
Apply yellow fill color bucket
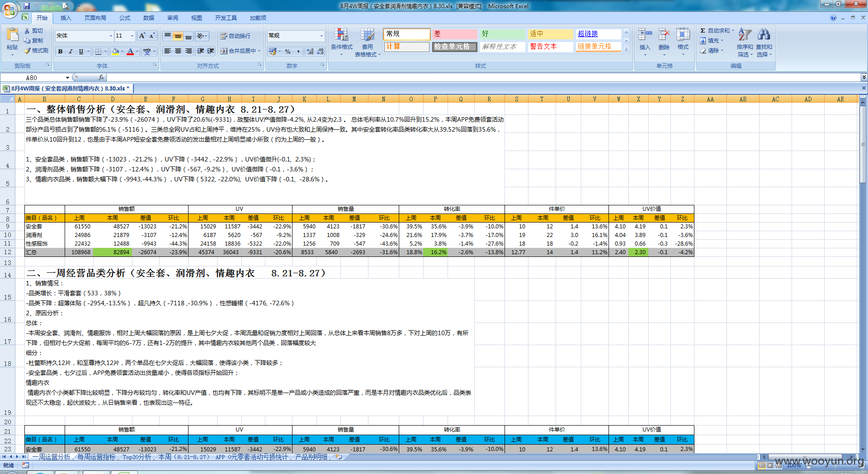pyautogui.click(x=116, y=52)
